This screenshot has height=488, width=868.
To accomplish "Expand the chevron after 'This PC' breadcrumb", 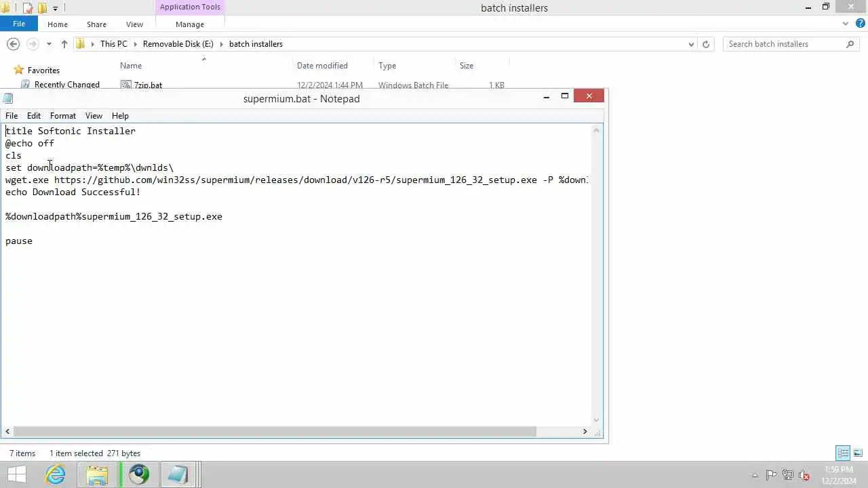I will point(135,44).
